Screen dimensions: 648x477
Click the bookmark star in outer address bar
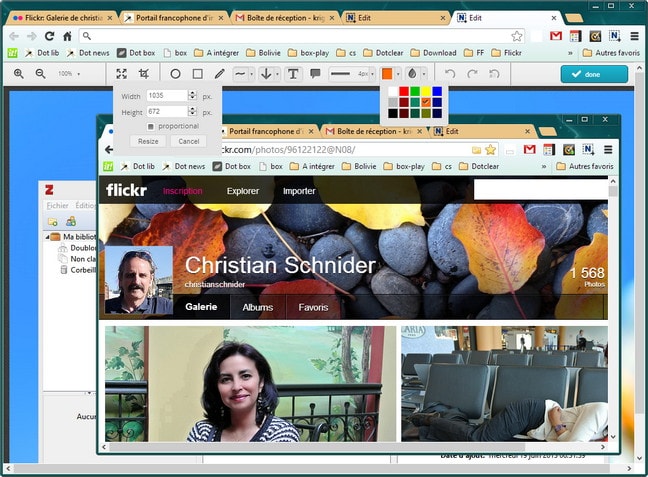517,36
